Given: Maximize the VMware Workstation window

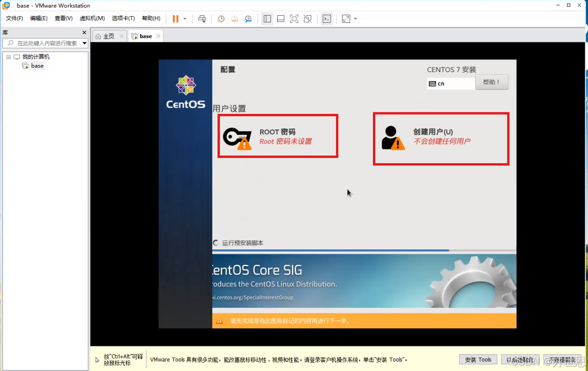Looking at the screenshot, I should (x=569, y=5).
